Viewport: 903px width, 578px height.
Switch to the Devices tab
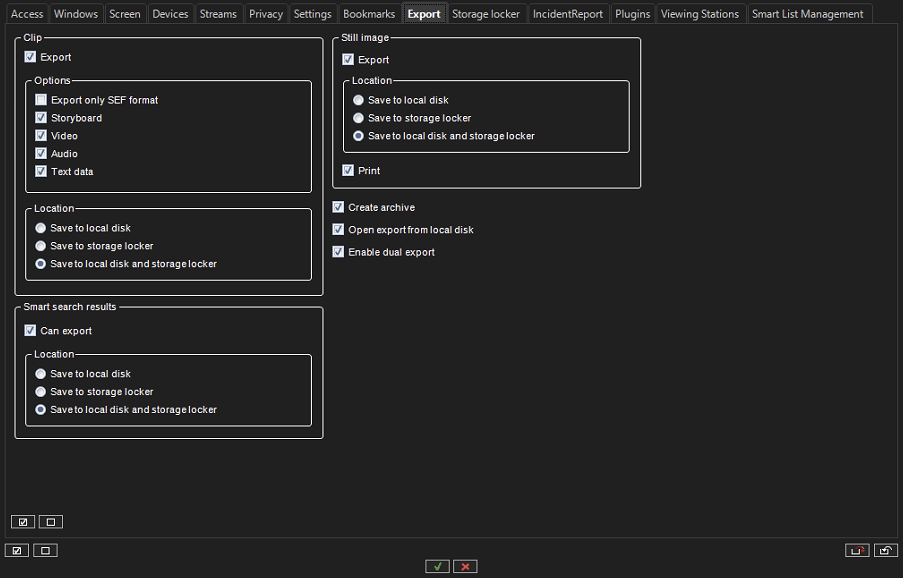(x=170, y=14)
